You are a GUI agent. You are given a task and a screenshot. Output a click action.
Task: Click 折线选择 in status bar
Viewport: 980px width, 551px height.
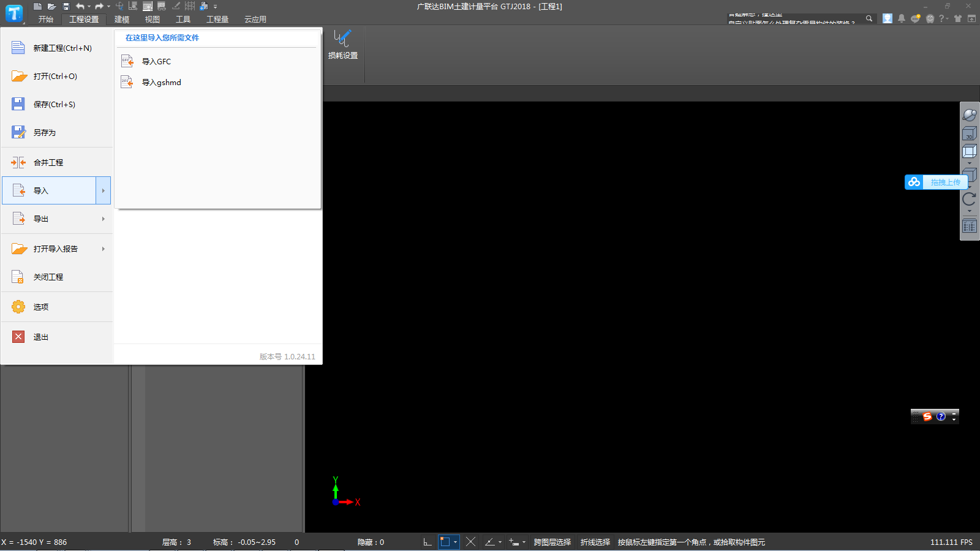click(x=595, y=542)
